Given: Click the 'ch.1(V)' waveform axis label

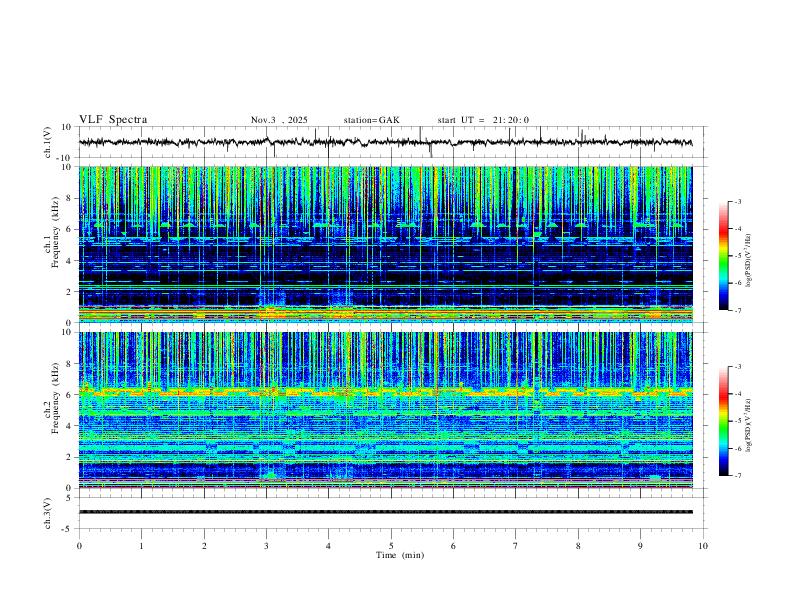Looking at the screenshot, I should (47, 142).
